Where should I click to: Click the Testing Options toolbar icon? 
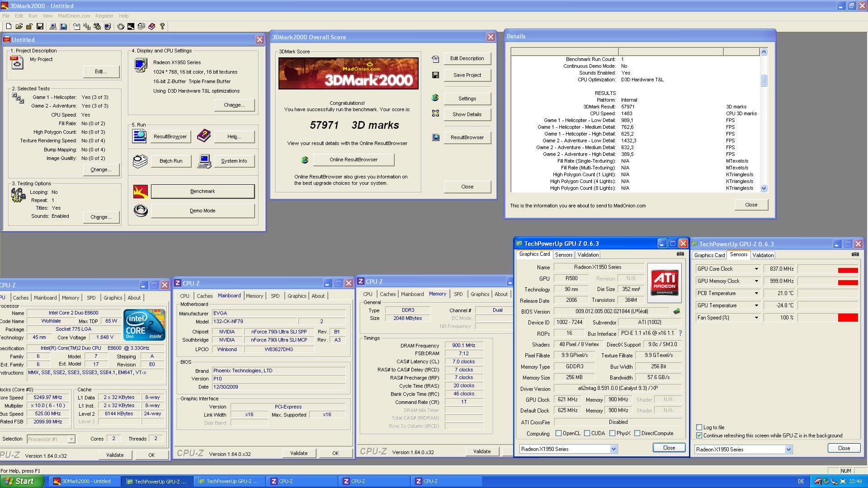(x=97, y=27)
